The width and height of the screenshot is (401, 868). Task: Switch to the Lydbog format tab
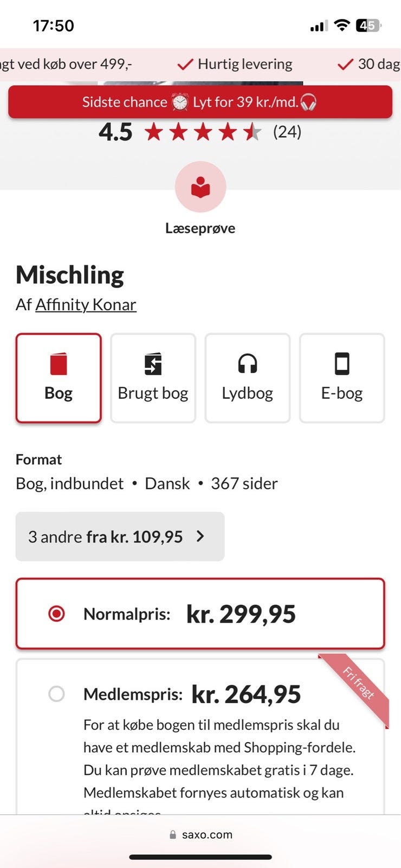pyautogui.click(x=247, y=378)
